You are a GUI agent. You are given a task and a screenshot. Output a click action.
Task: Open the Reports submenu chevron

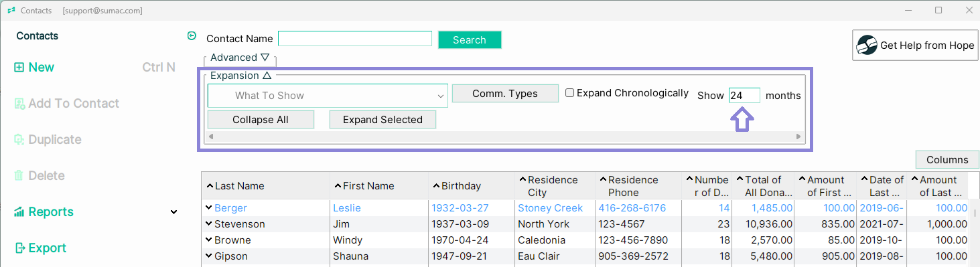(x=173, y=212)
